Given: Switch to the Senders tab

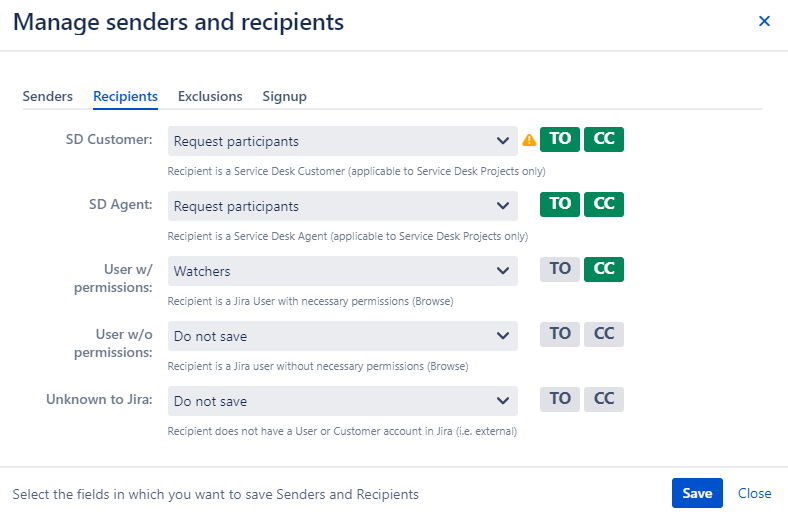Looking at the screenshot, I should [48, 96].
